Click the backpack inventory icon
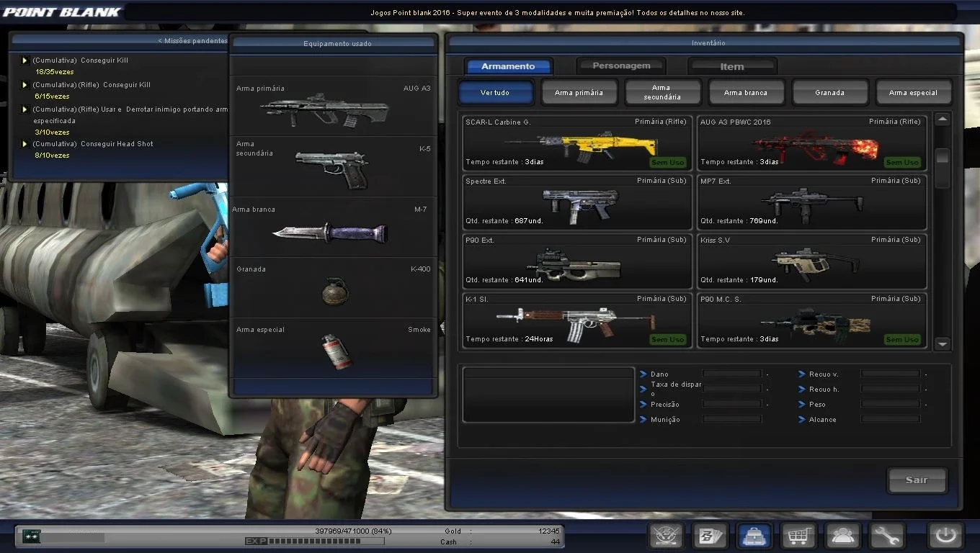Image resolution: width=980 pixels, height=553 pixels. point(754,536)
